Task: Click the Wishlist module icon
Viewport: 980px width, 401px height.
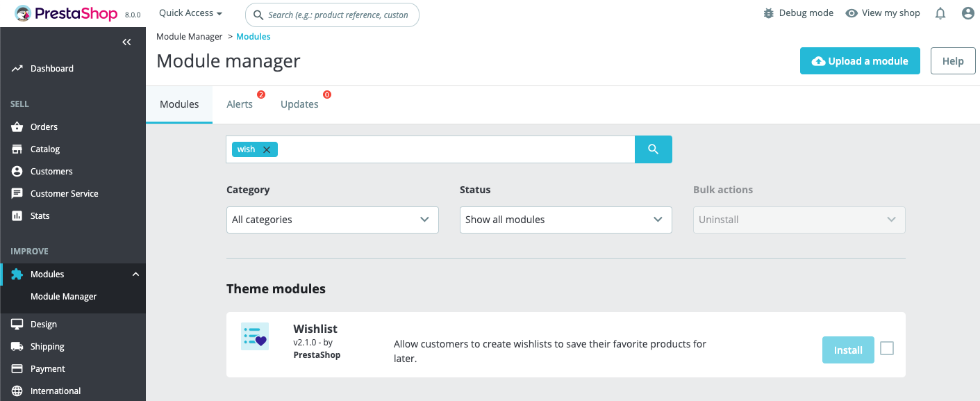Action: tap(255, 336)
